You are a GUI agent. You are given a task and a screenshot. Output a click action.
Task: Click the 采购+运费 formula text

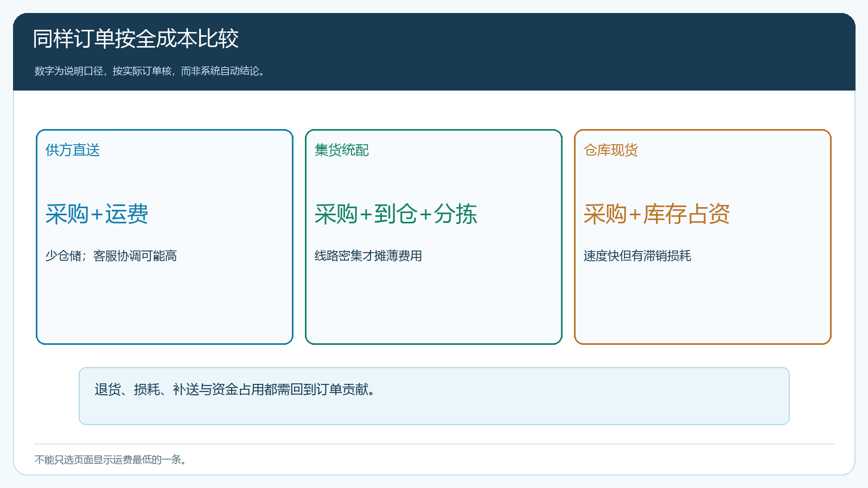pos(97,214)
